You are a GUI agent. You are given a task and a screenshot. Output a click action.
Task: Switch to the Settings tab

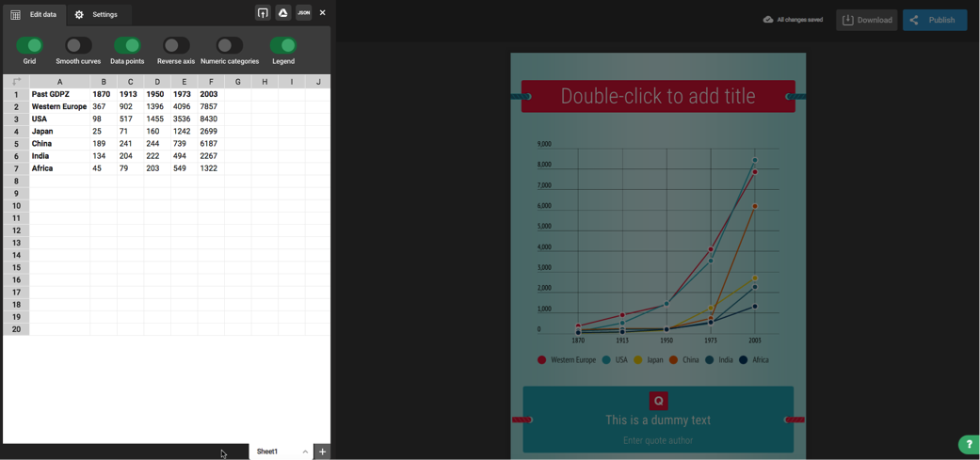coord(97,15)
